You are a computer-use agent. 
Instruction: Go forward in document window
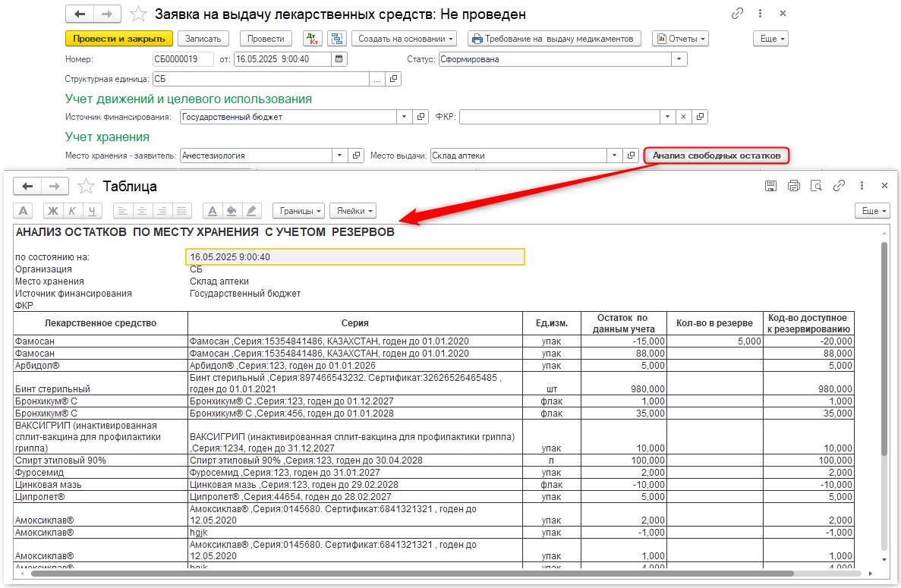pyautogui.click(x=107, y=14)
